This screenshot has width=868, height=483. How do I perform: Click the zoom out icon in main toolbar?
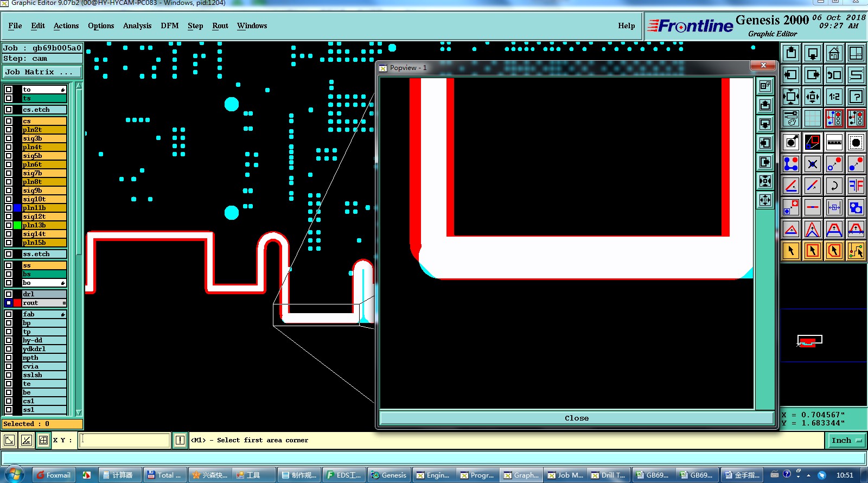813,97
